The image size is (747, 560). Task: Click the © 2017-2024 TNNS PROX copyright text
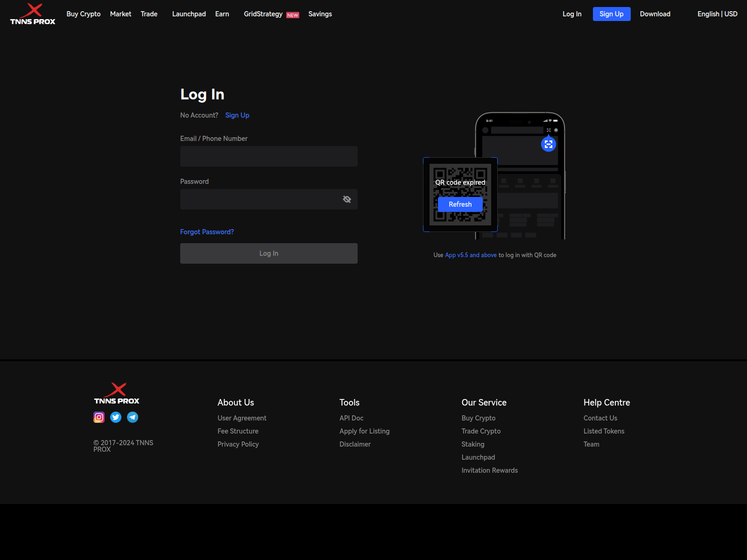click(123, 446)
